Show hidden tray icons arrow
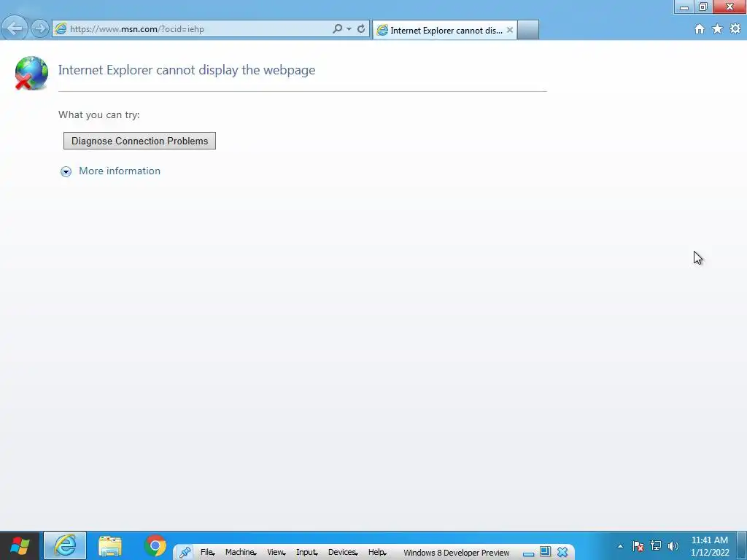Image resolution: width=747 pixels, height=560 pixels. pos(620,546)
